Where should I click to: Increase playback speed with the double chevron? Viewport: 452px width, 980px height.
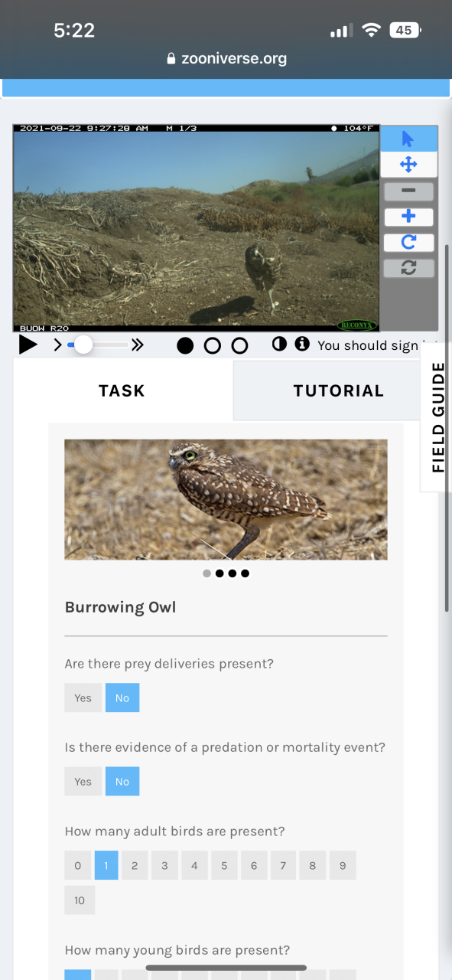click(x=138, y=345)
